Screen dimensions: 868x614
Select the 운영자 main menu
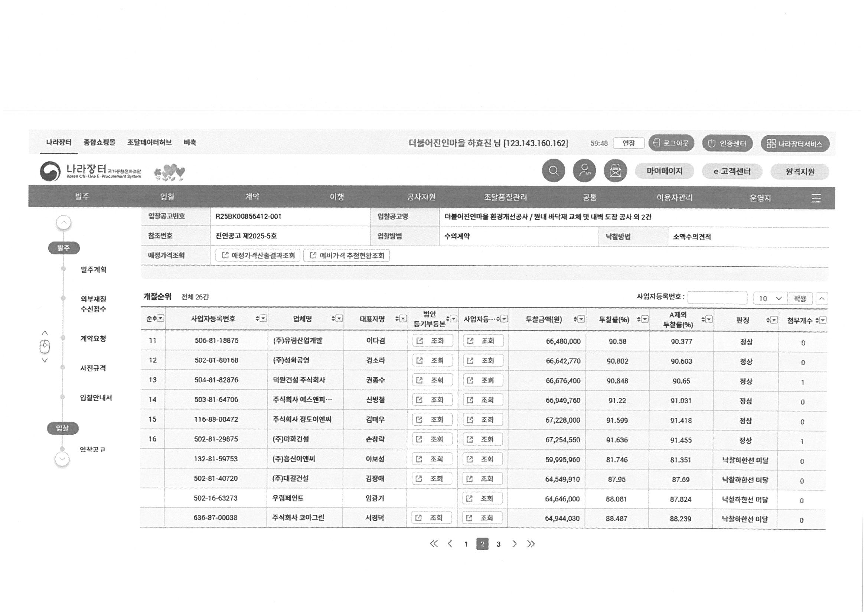pyautogui.click(x=760, y=198)
